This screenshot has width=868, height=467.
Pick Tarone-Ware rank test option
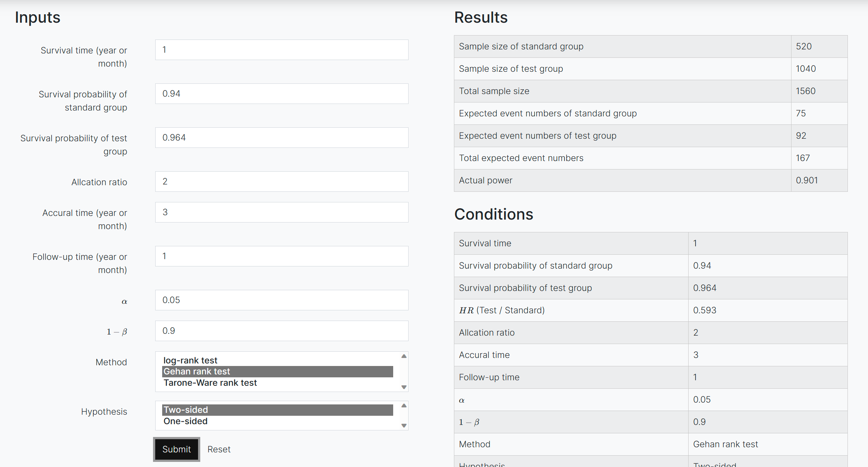(210, 383)
